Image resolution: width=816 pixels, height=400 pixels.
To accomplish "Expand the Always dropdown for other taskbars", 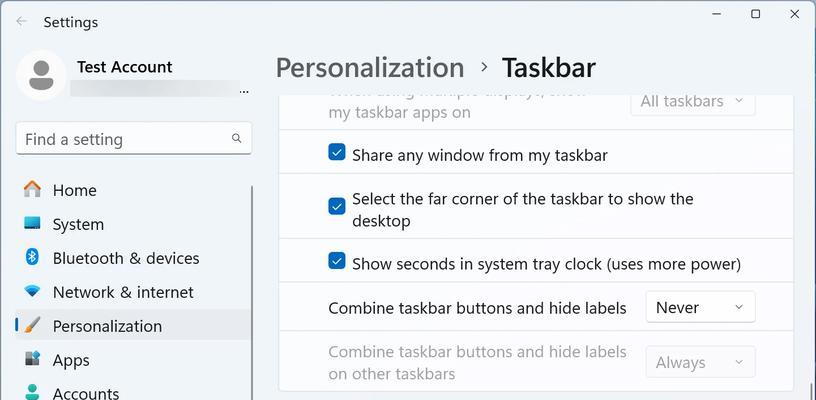I will (700, 362).
